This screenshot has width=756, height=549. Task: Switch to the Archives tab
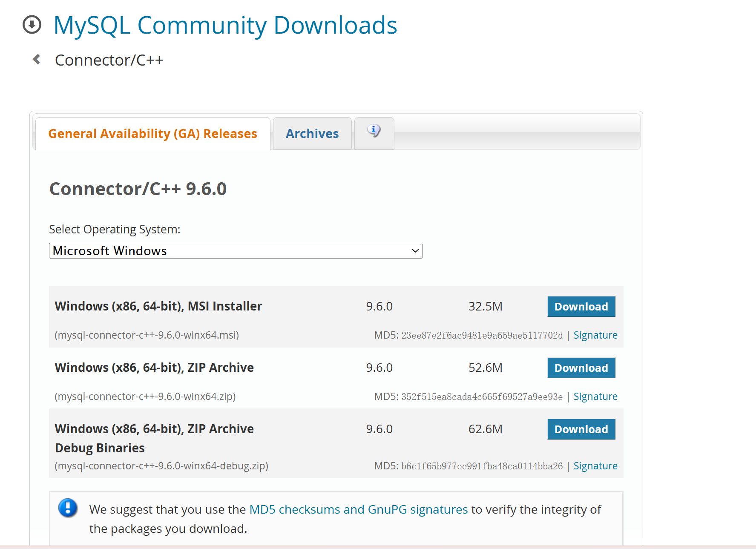(x=312, y=134)
